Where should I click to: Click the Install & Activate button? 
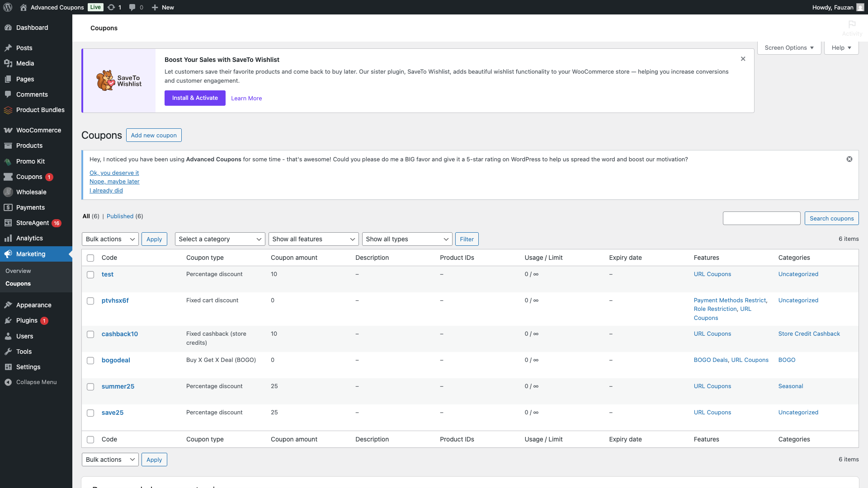[195, 98]
